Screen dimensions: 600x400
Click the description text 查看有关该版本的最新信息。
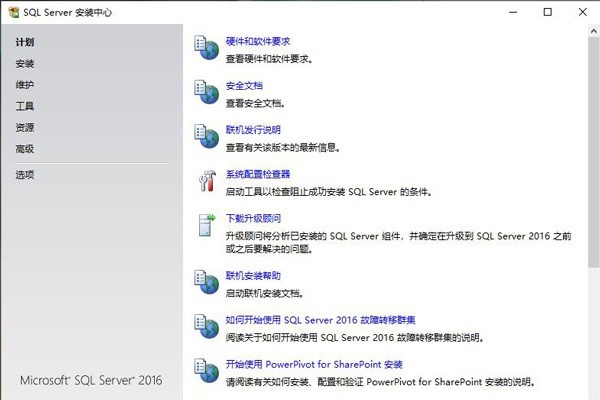click(283, 147)
